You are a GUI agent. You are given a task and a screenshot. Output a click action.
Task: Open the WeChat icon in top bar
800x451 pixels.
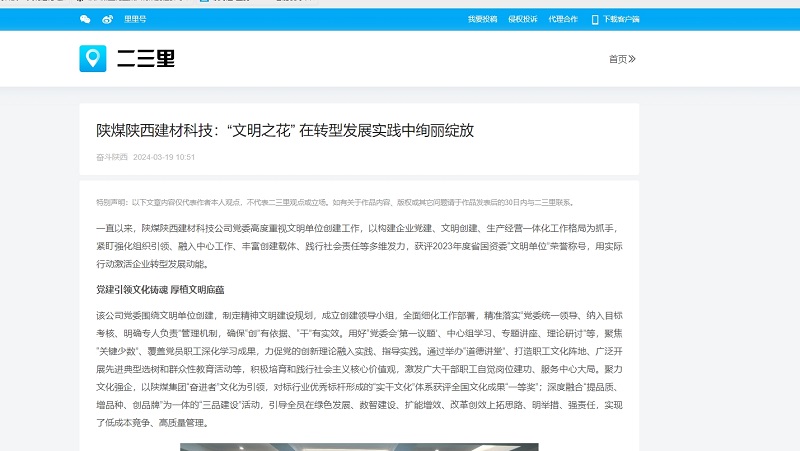tap(85, 19)
